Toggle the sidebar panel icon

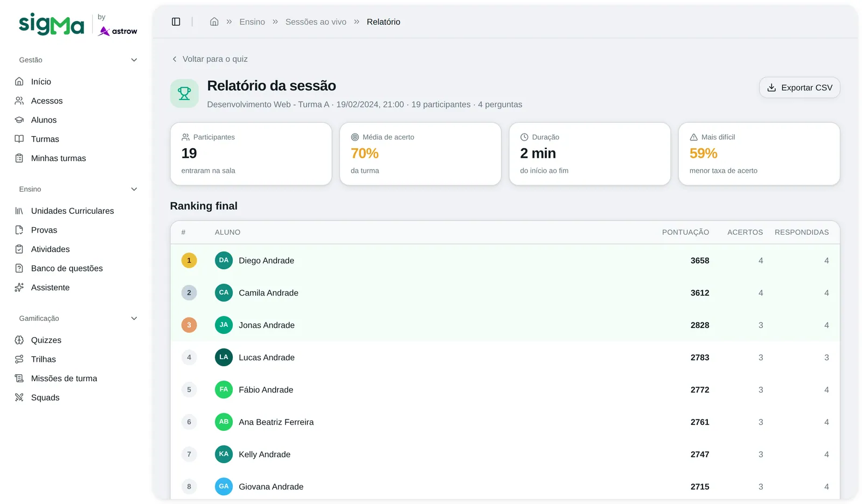(x=176, y=22)
